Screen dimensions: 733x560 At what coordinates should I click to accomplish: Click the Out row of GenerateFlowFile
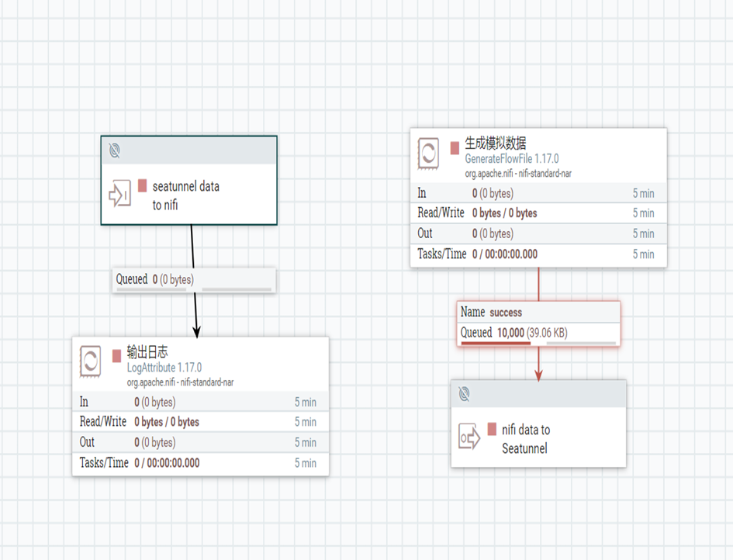538,233
